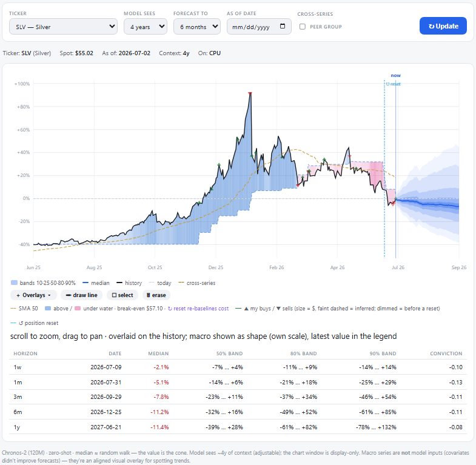The width and height of the screenshot is (476, 465).
Task: Click the Update button
Action: click(443, 26)
